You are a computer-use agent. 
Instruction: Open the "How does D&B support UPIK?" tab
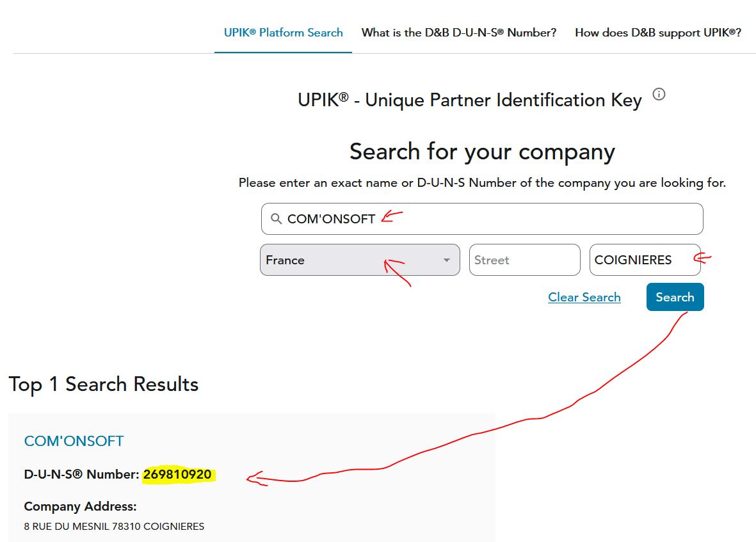(657, 33)
